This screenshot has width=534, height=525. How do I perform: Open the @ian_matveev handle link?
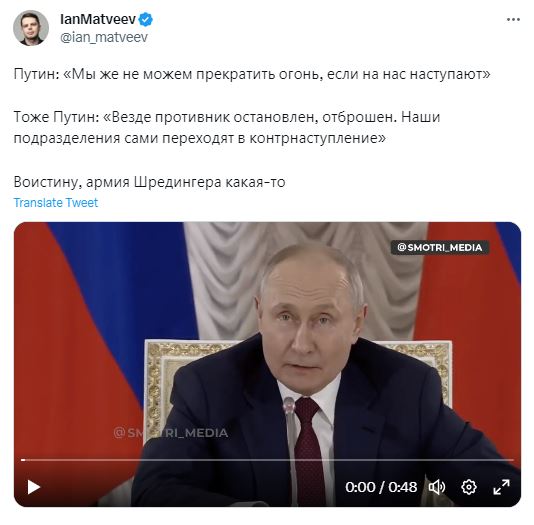(x=104, y=37)
